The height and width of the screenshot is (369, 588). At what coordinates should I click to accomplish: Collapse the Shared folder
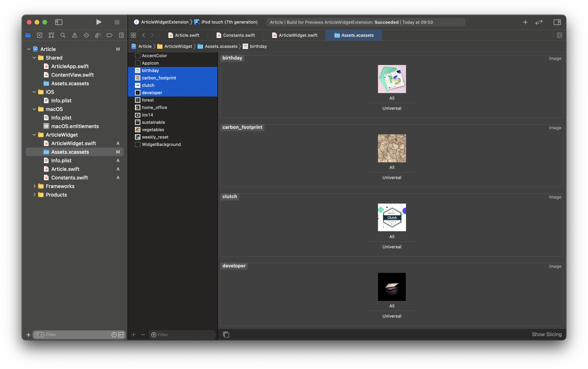click(34, 58)
